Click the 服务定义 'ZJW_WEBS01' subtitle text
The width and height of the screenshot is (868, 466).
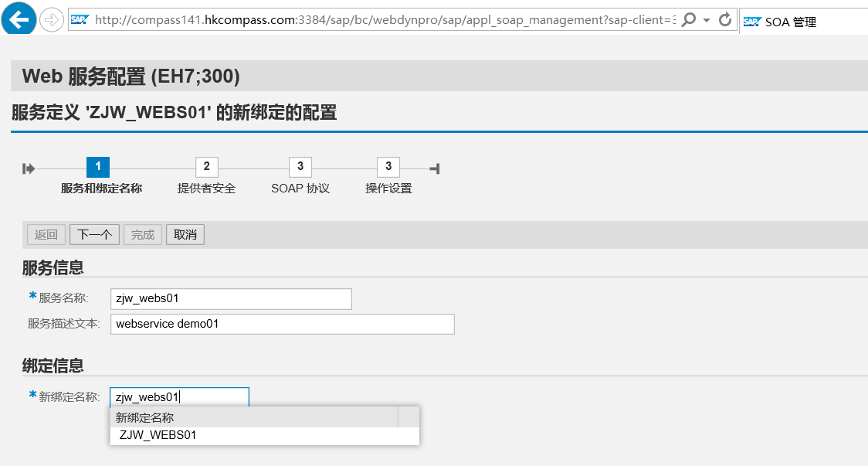(174, 113)
